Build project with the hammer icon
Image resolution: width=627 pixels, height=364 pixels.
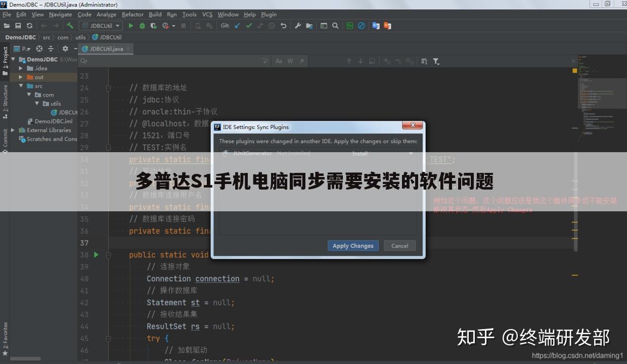tap(70, 26)
